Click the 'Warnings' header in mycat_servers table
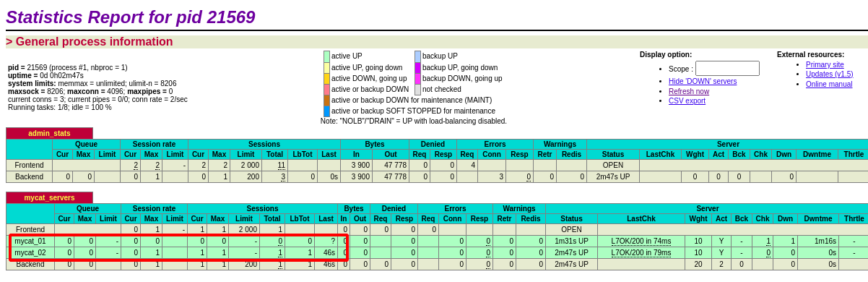This screenshot has height=282, width=868. pyautogui.click(x=518, y=208)
